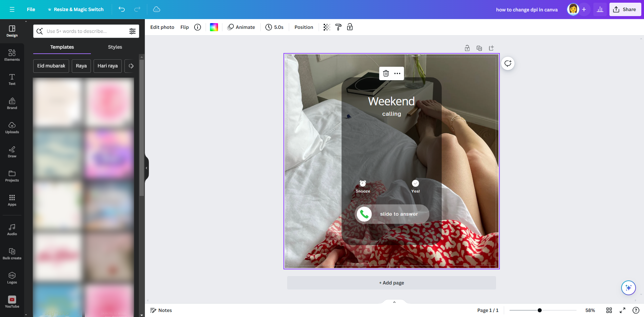644x317 pixels.
Task: Lock the selected element
Action: click(350, 27)
